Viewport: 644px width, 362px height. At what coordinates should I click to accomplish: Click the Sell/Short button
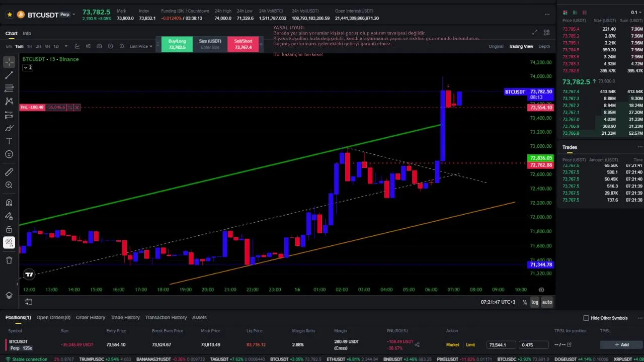(x=243, y=44)
